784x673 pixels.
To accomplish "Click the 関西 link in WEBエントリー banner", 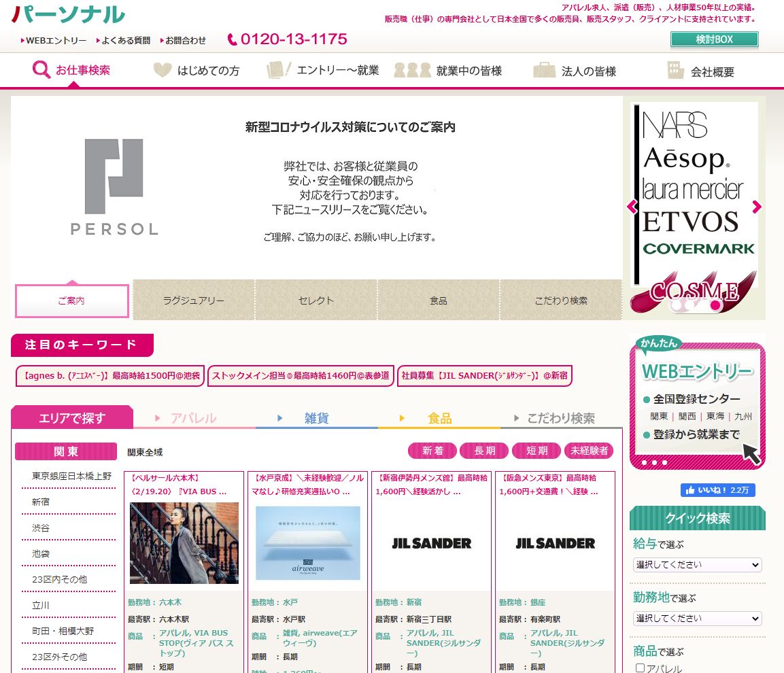I will (687, 416).
